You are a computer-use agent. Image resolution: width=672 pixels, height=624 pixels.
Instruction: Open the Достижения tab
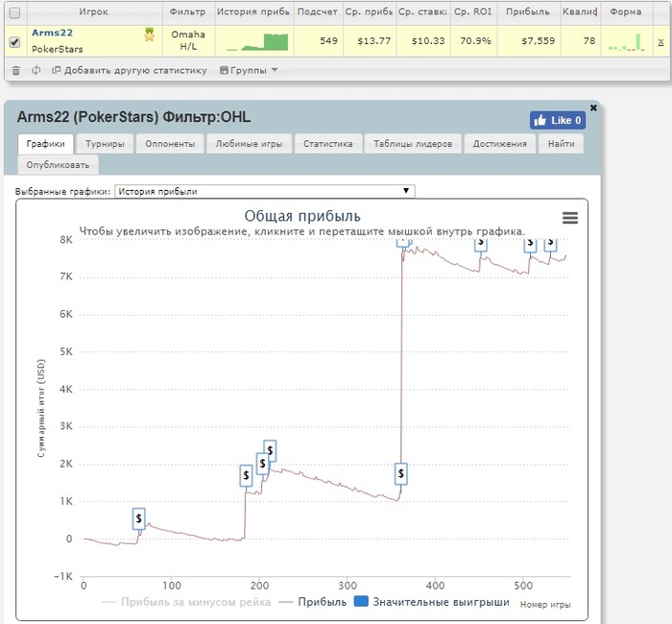(500, 144)
